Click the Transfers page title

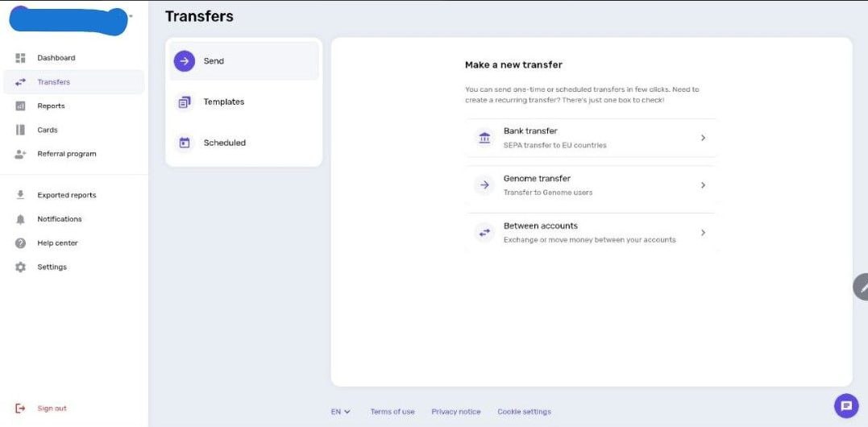199,17
